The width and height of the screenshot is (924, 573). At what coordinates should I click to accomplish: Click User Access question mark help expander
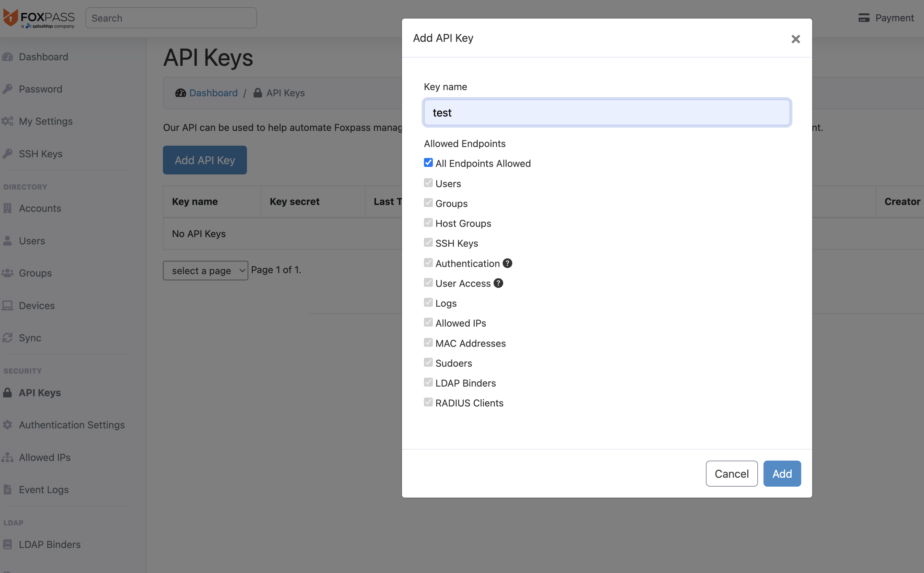pos(498,283)
